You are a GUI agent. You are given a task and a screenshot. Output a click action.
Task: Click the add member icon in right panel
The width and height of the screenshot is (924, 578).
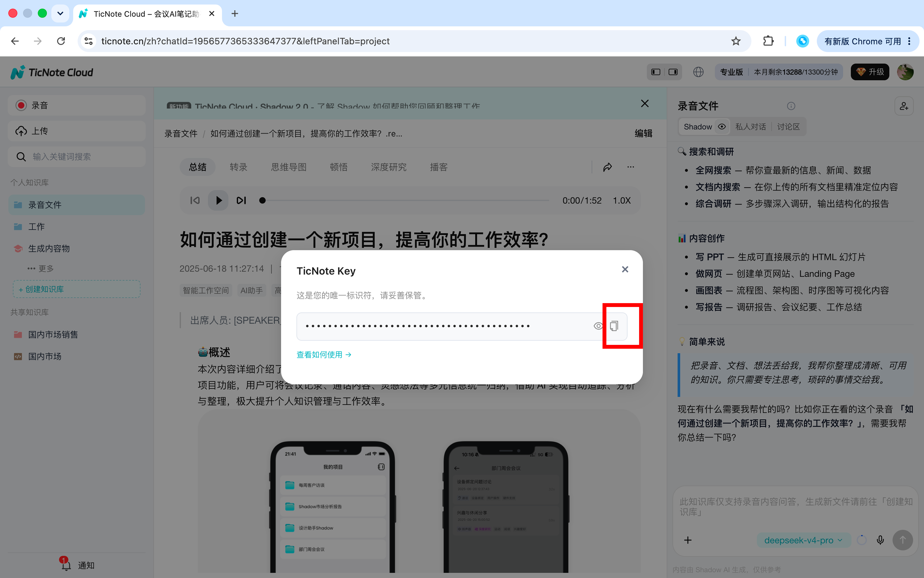coord(904,106)
